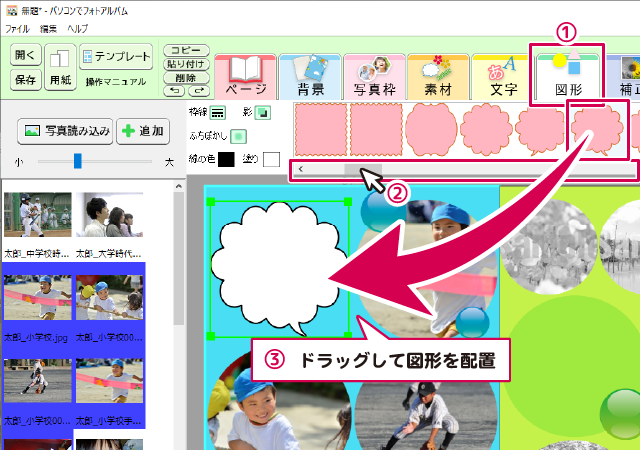Image resolution: width=642 pixels, height=450 pixels.
Task: Switch to the ページ tab
Action: 245,77
